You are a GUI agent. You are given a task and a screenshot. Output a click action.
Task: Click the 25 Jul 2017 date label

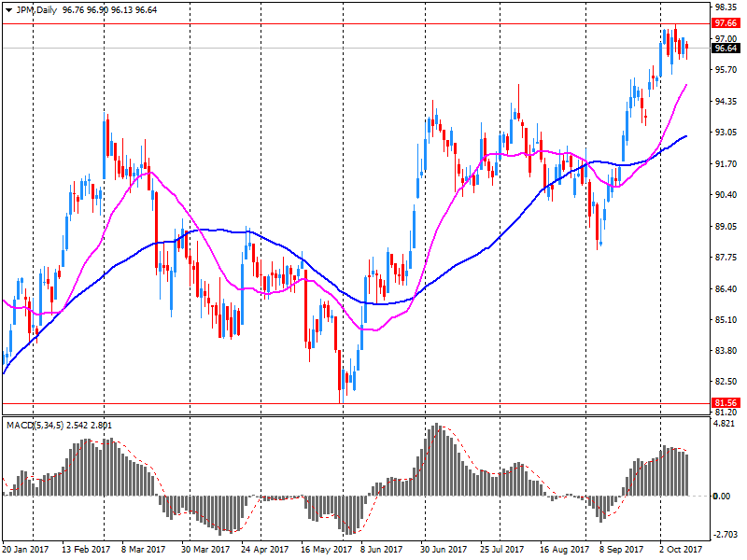tap(502, 550)
